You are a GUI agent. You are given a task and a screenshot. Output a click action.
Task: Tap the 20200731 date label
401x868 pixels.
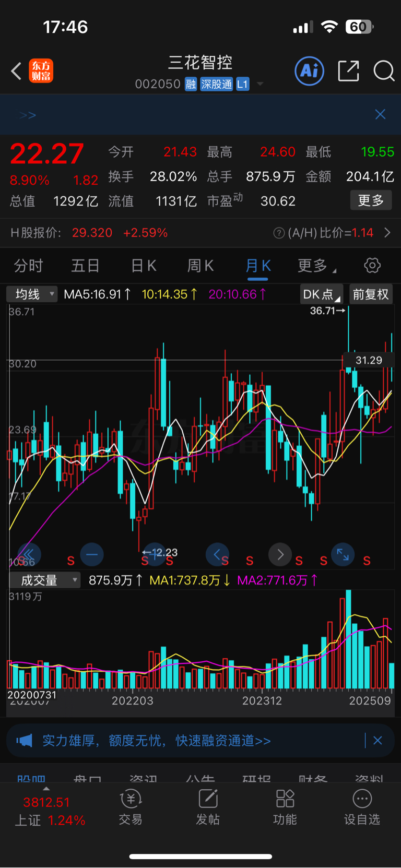(x=32, y=695)
